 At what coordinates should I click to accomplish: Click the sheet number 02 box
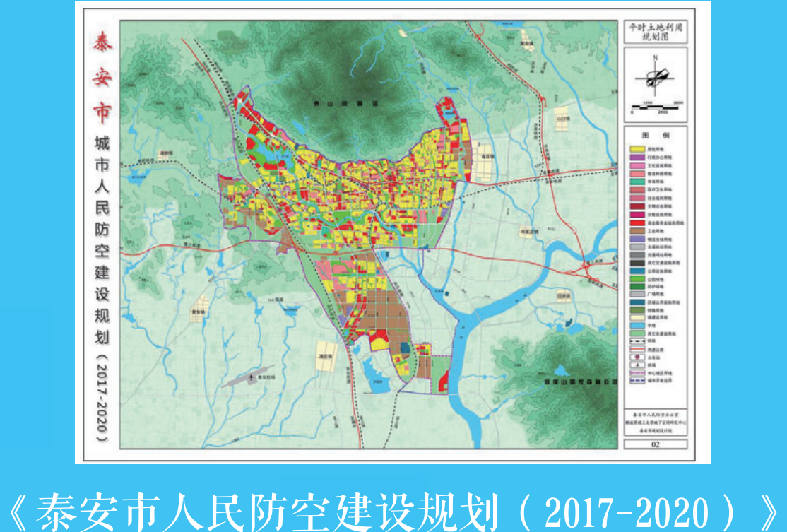[x=656, y=444]
